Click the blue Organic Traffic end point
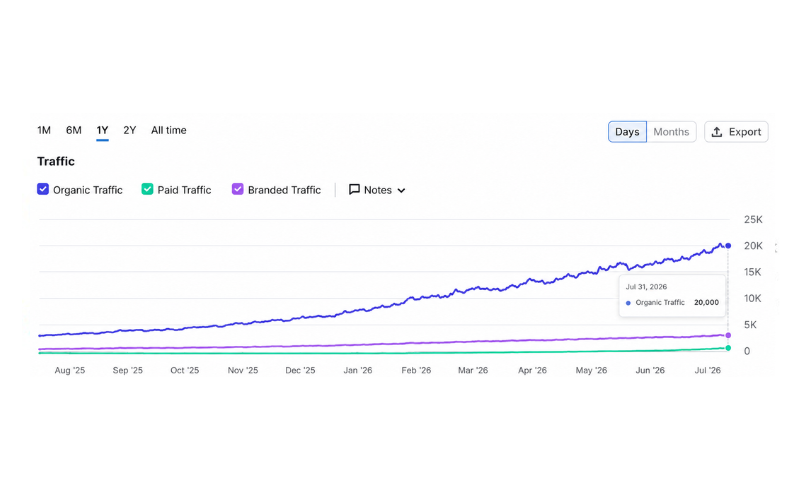 point(728,246)
